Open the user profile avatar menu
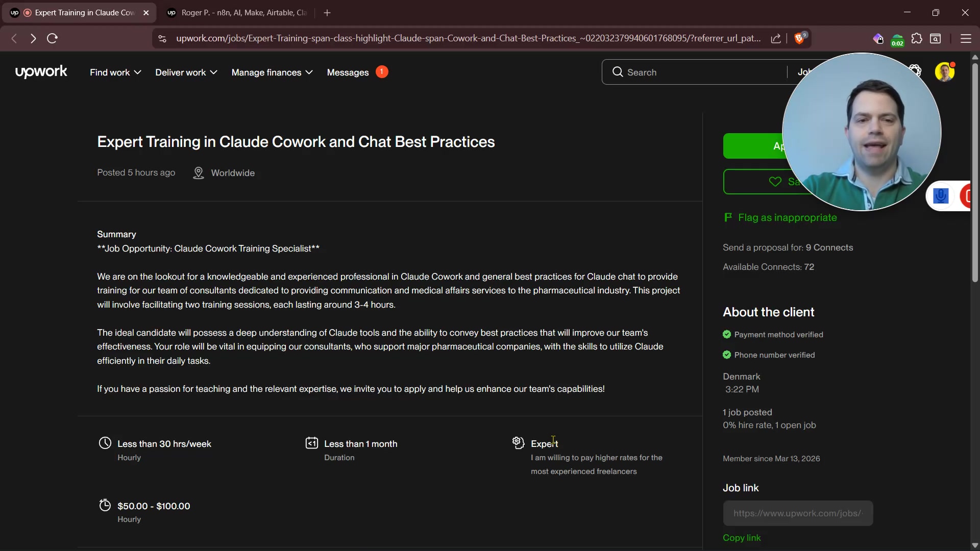The image size is (980, 551). (944, 72)
